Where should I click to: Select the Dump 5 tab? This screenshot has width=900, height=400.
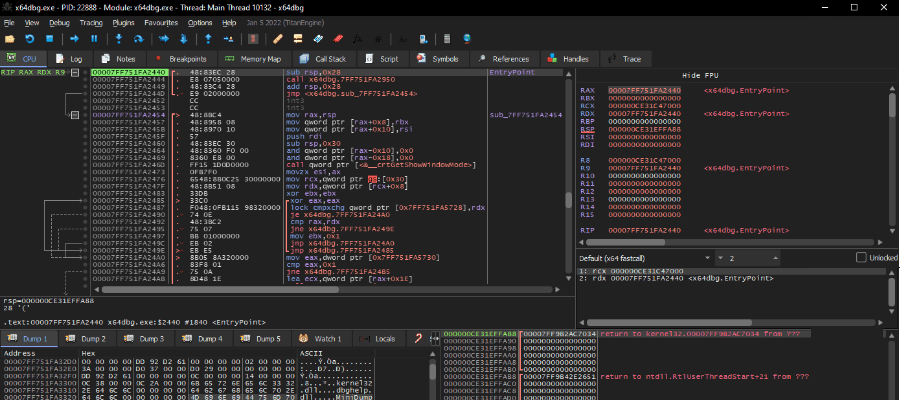263,339
